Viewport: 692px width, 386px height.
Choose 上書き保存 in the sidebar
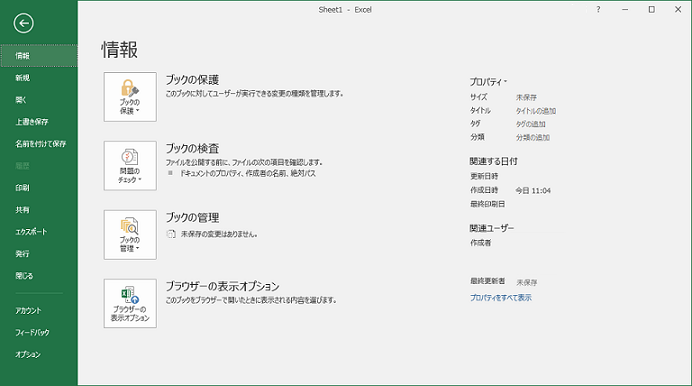tap(39, 122)
